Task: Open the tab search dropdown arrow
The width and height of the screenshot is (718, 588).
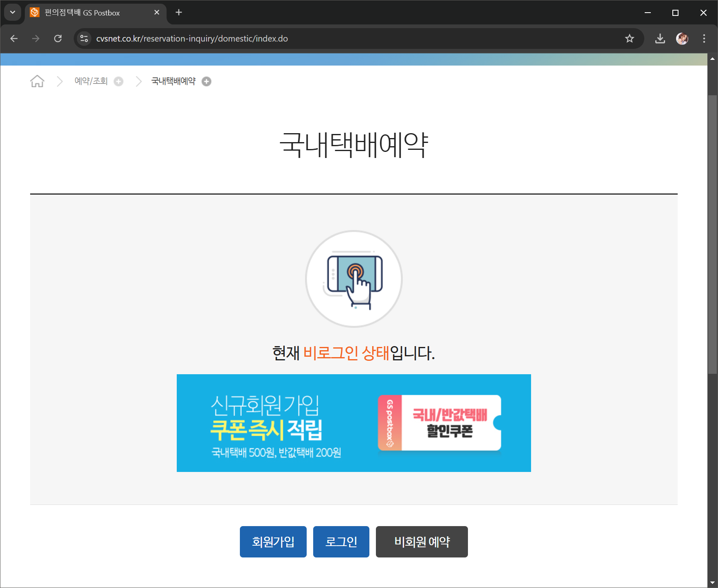Action: coord(13,12)
